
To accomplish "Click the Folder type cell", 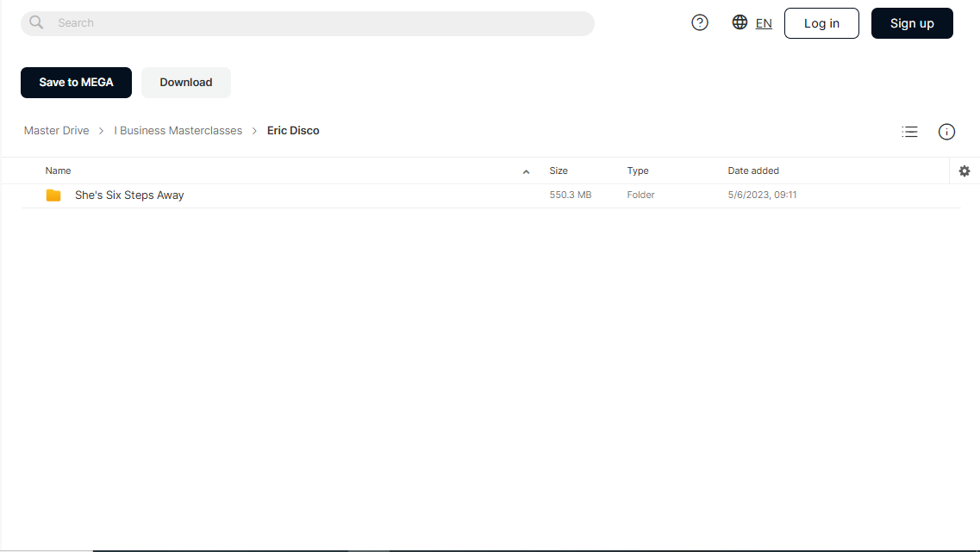I will point(640,195).
